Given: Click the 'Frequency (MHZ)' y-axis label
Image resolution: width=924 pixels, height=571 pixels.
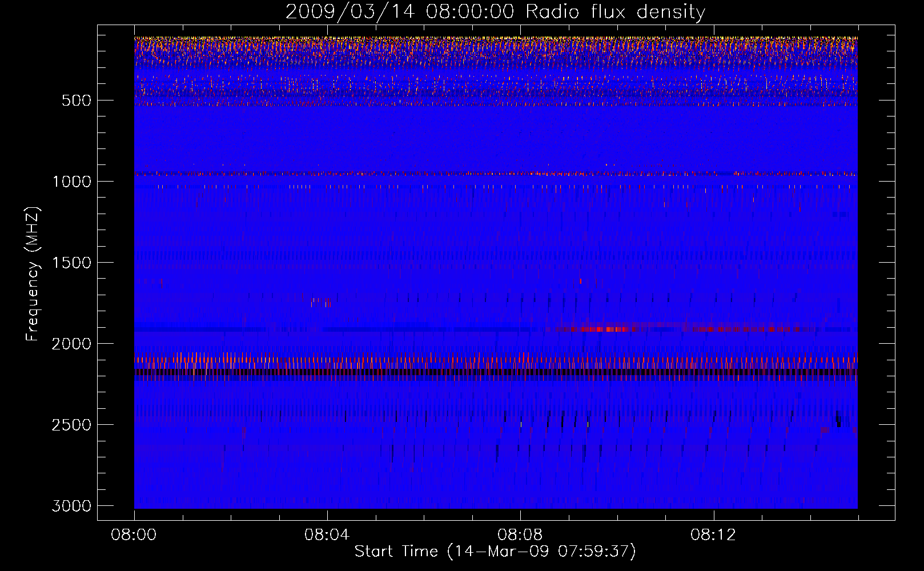Looking at the screenshot, I should (x=33, y=274).
